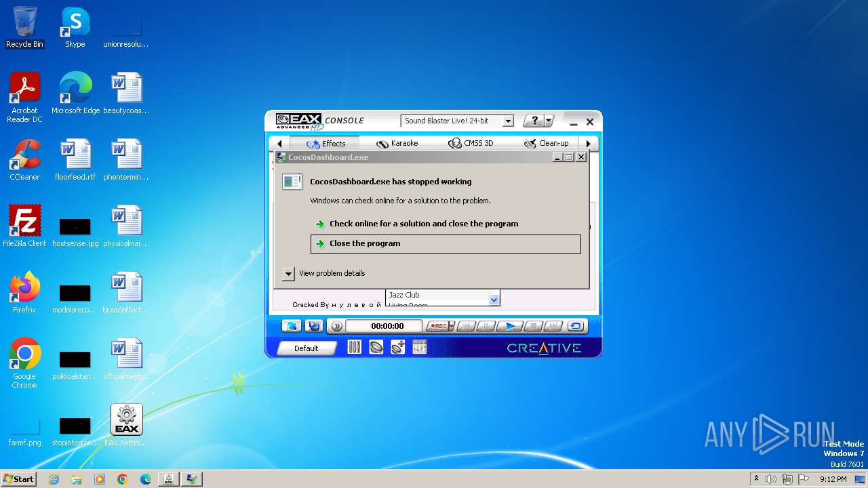Click the round double-arrow button by the timer
This screenshot has width=868, height=488.
click(336, 326)
